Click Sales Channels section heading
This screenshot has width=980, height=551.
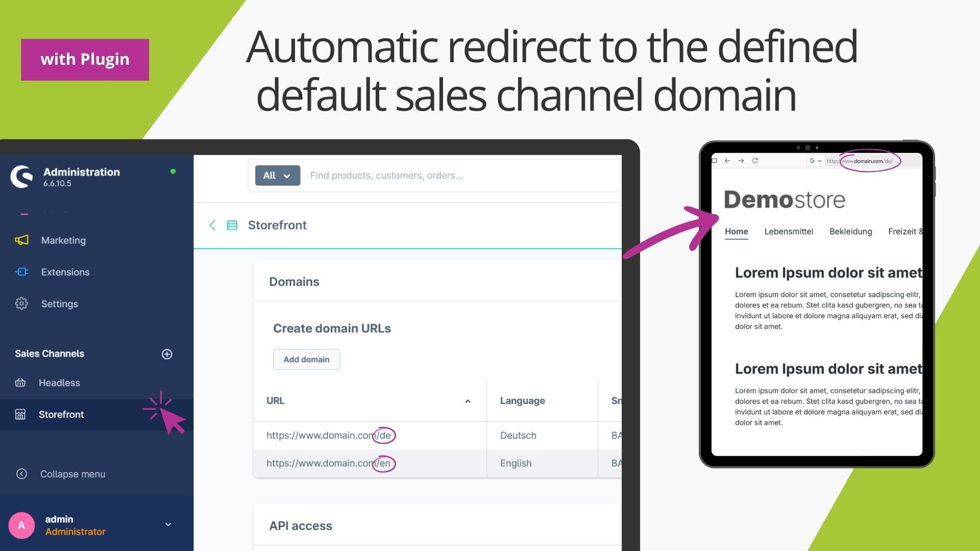pos(50,354)
